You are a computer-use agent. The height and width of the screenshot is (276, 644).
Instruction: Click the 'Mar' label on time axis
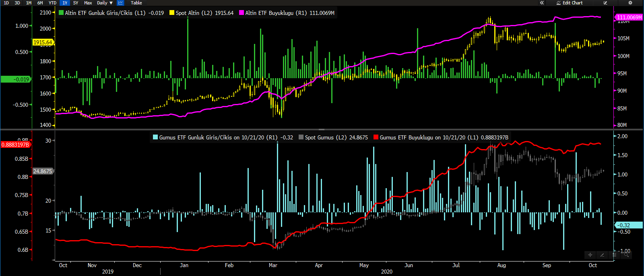pos(273,265)
